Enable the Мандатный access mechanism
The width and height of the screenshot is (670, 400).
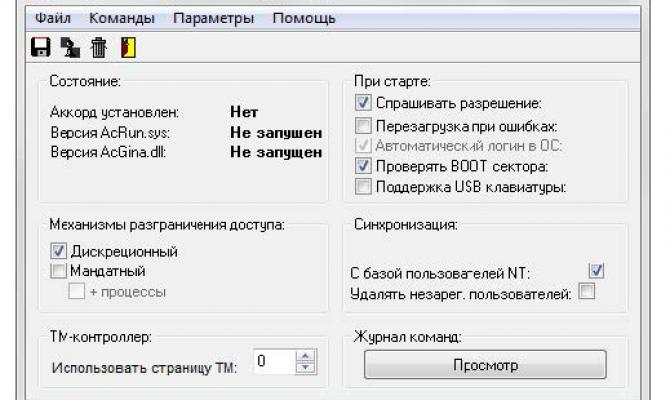coord(59,271)
